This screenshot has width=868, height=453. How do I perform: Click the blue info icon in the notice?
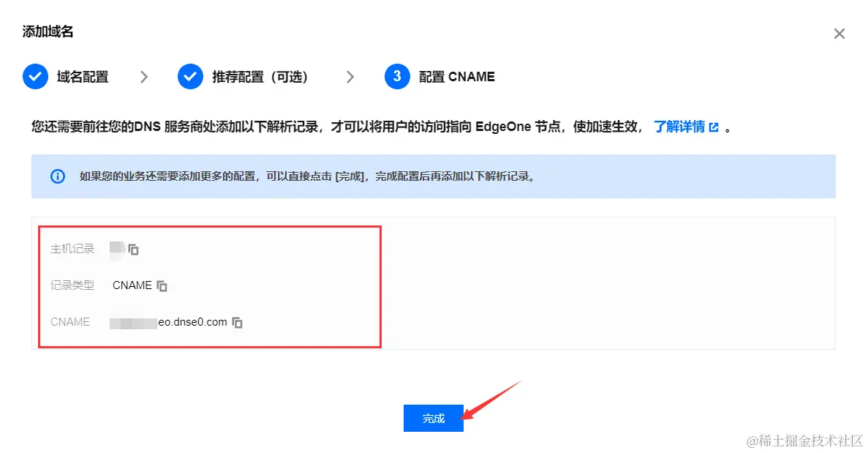point(58,176)
